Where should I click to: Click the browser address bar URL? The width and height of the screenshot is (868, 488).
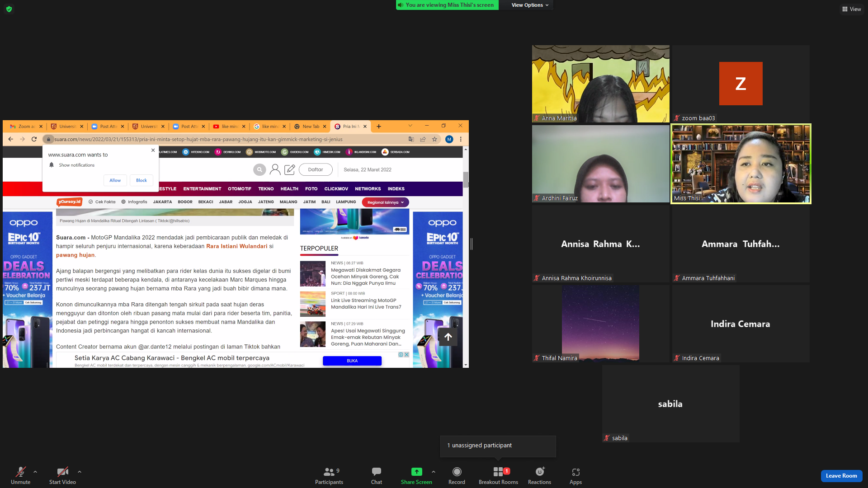(x=198, y=139)
